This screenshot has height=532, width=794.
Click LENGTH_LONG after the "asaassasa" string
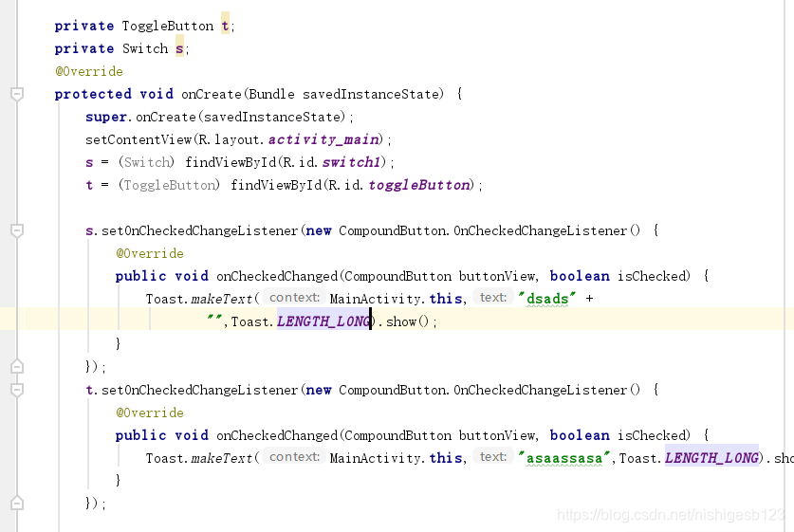[x=711, y=458]
